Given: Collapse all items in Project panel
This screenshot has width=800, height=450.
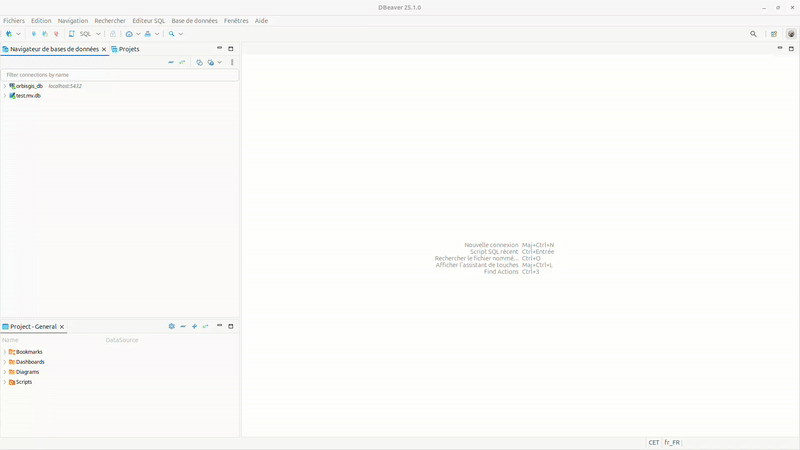Looking at the screenshot, I should pyautogui.click(x=183, y=326).
